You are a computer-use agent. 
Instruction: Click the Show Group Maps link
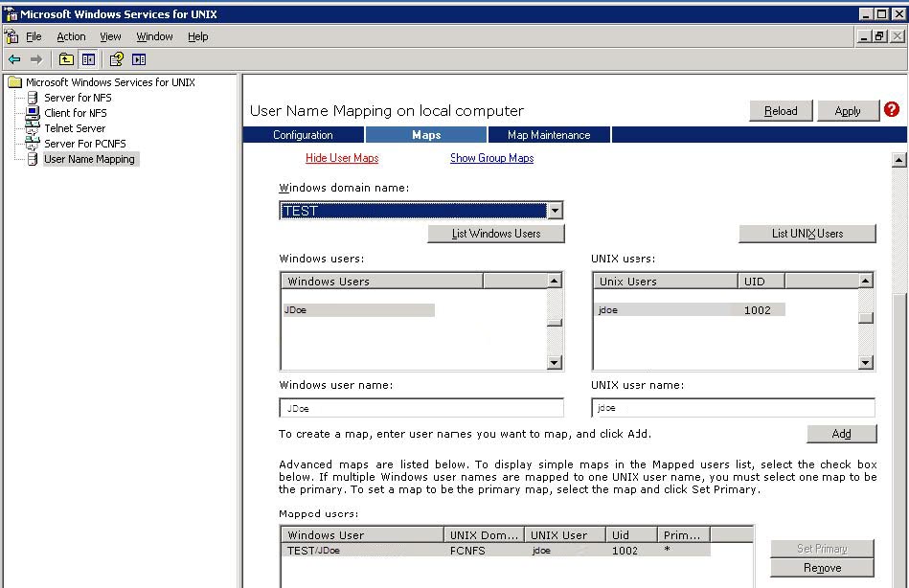[x=491, y=158]
